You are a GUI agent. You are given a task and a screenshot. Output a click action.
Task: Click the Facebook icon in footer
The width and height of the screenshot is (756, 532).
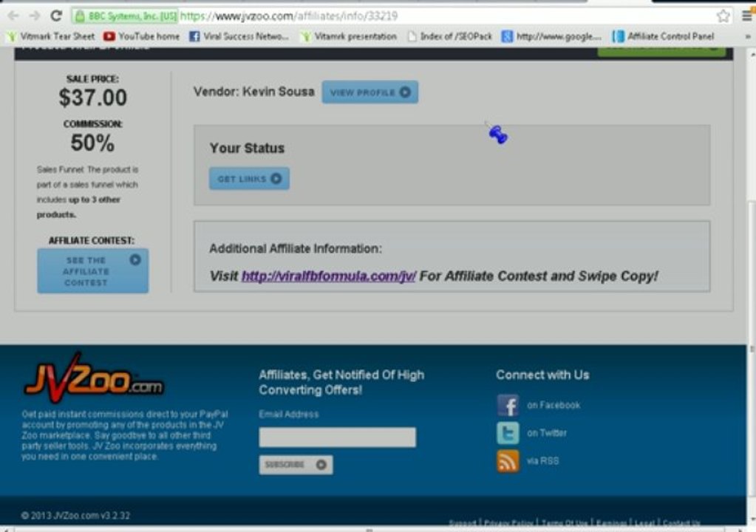pyautogui.click(x=508, y=405)
